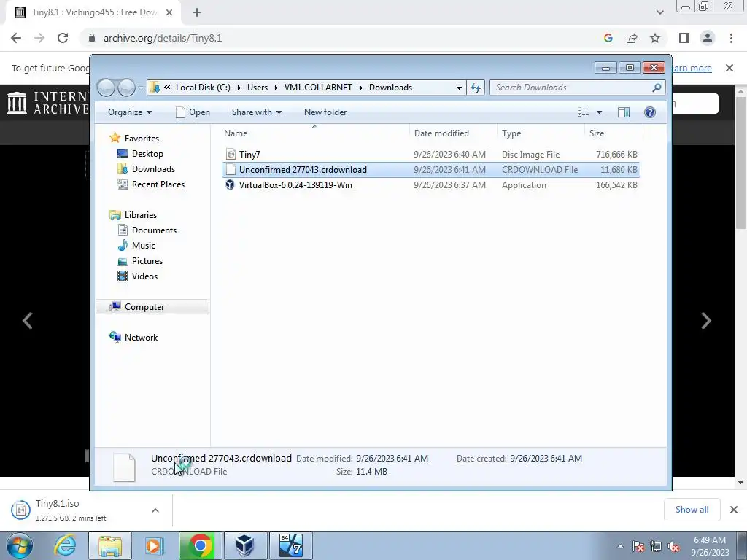Open Chrome side panel icon
Screen dimensions: 747x560
tap(684, 38)
